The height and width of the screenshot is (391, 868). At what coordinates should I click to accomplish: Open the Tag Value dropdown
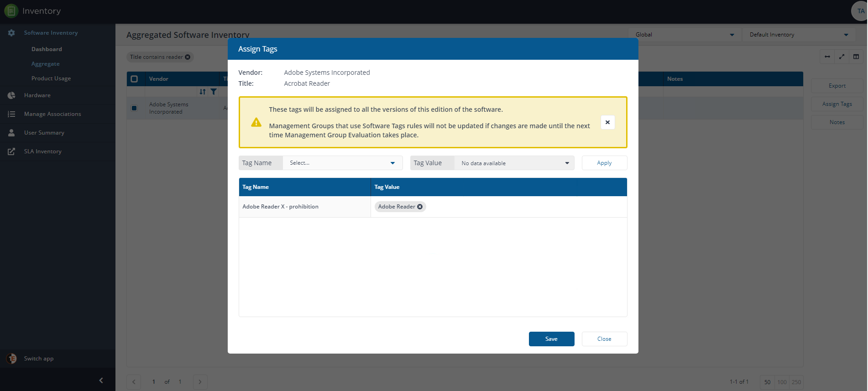(x=514, y=163)
